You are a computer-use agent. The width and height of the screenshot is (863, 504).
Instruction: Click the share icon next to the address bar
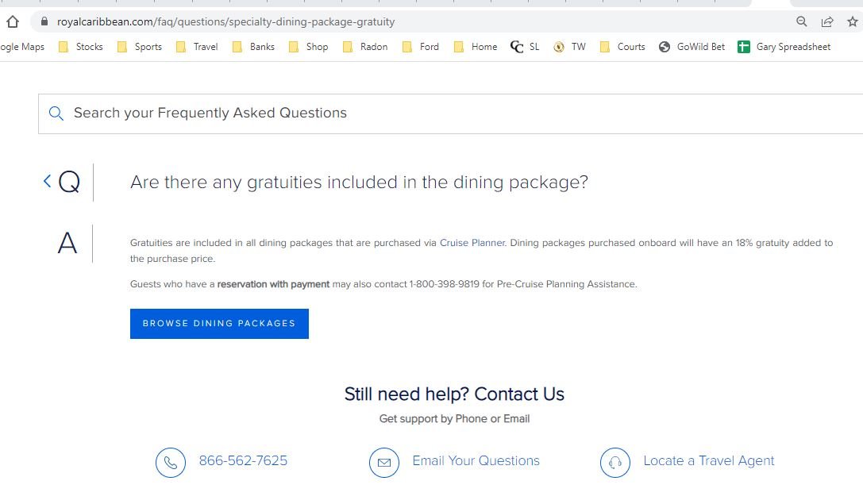(x=827, y=22)
